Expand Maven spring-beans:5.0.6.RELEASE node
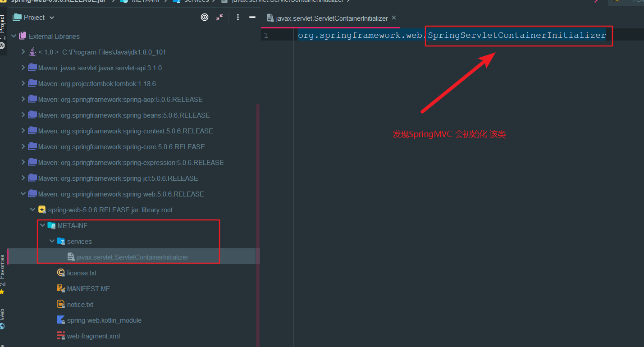Viewport: 644px width, 347px height. point(23,115)
